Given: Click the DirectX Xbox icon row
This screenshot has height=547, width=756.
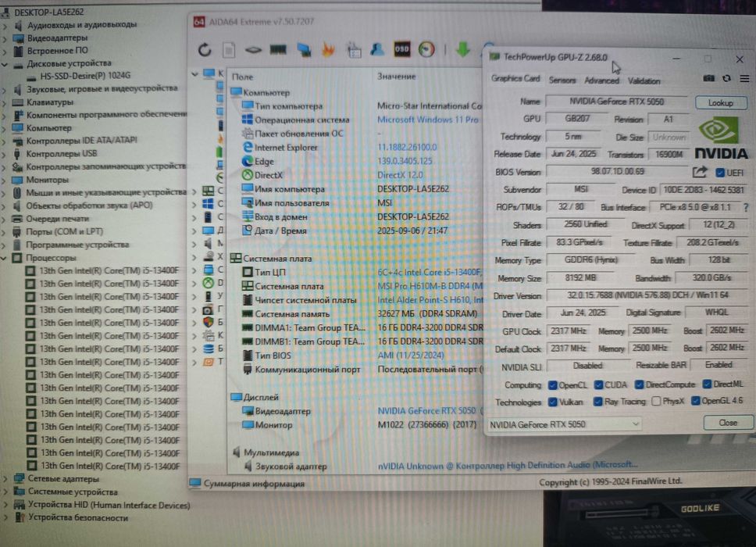Looking at the screenshot, I should [x=248, y=175].
